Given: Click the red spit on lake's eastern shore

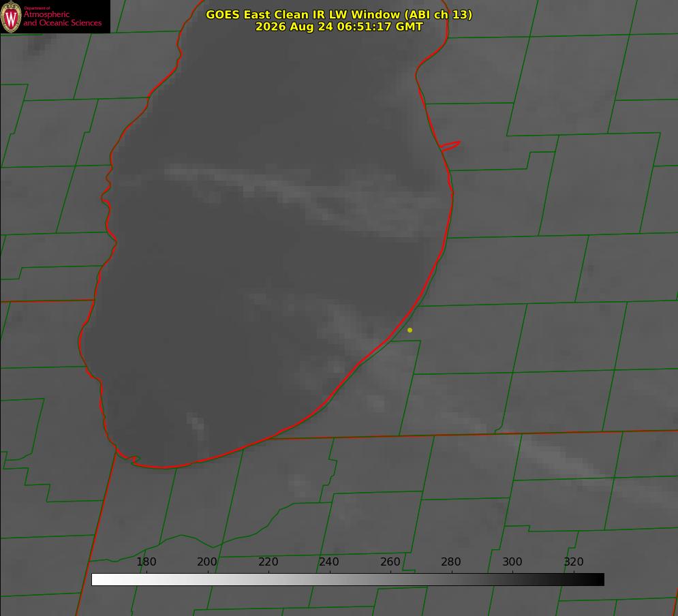Looking at the screenshot, I should 450,146.
